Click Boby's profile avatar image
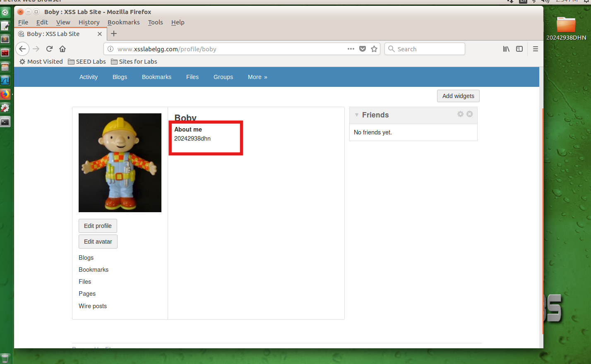This screenshot has width=591, height=364. [x=120, y=163]
